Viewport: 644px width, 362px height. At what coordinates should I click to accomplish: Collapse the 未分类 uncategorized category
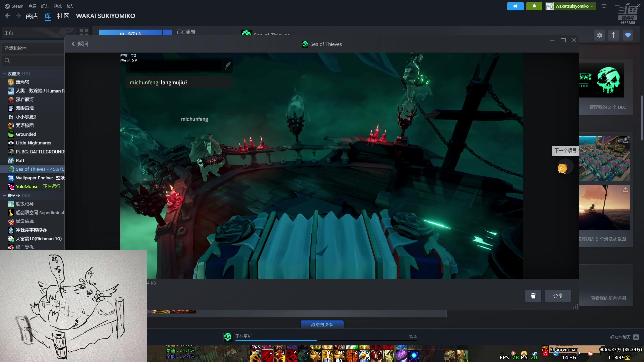coord(4,195)
